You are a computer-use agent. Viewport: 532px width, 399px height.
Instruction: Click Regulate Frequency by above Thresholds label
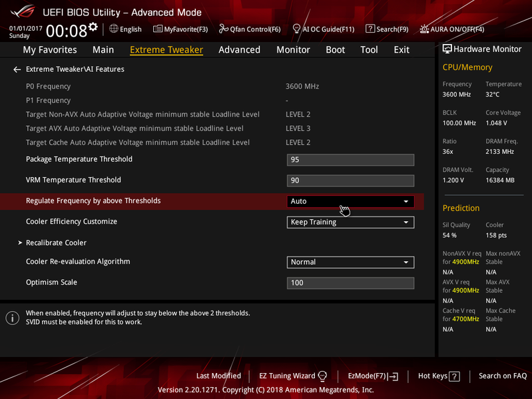93,201
